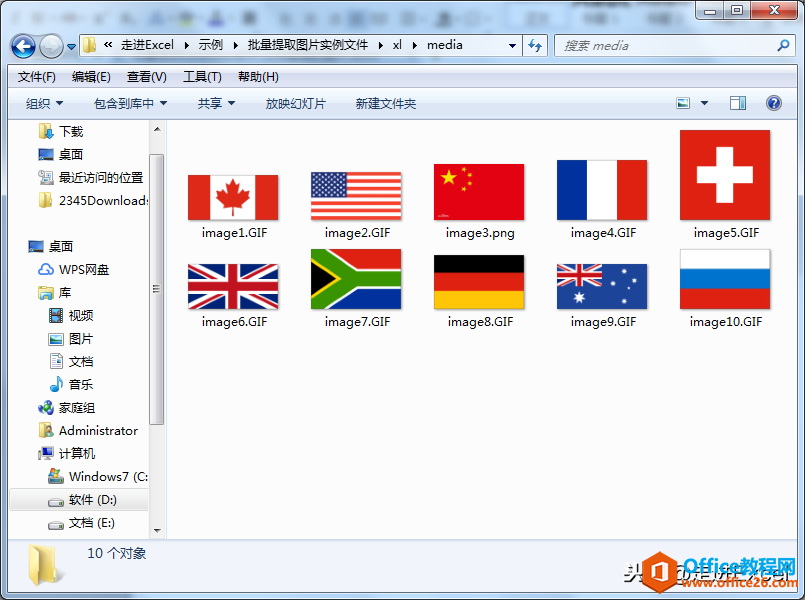Toggle the preview pane icon

(x=738, y=103)
